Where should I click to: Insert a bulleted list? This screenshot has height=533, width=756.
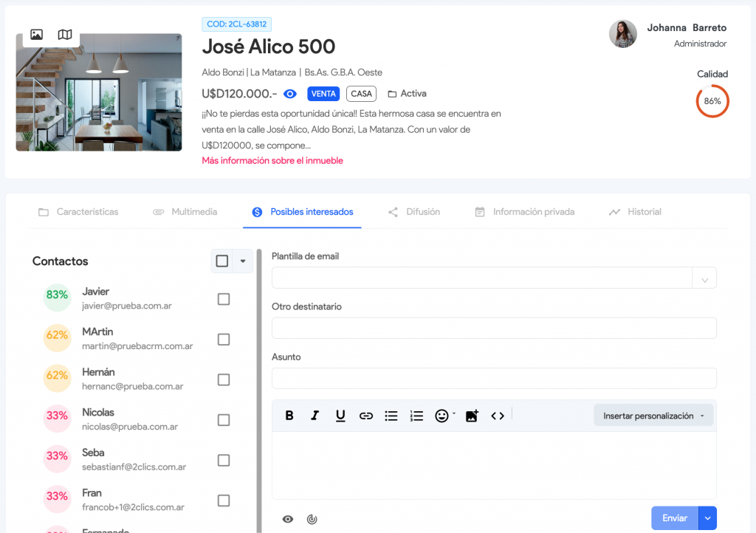(x=391, y=416)
